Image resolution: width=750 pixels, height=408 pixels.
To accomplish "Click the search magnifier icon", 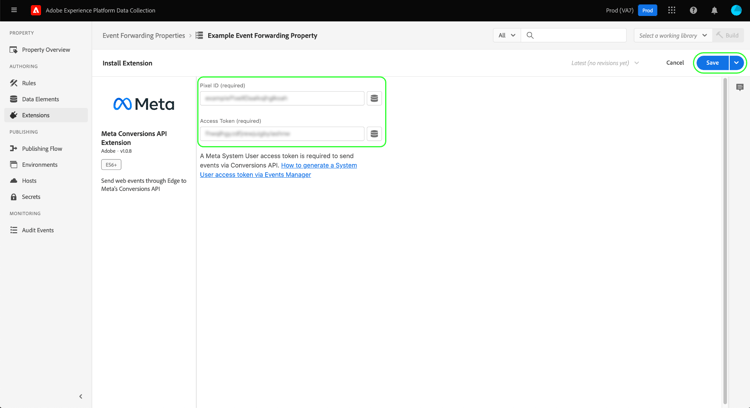I will 530,35.
